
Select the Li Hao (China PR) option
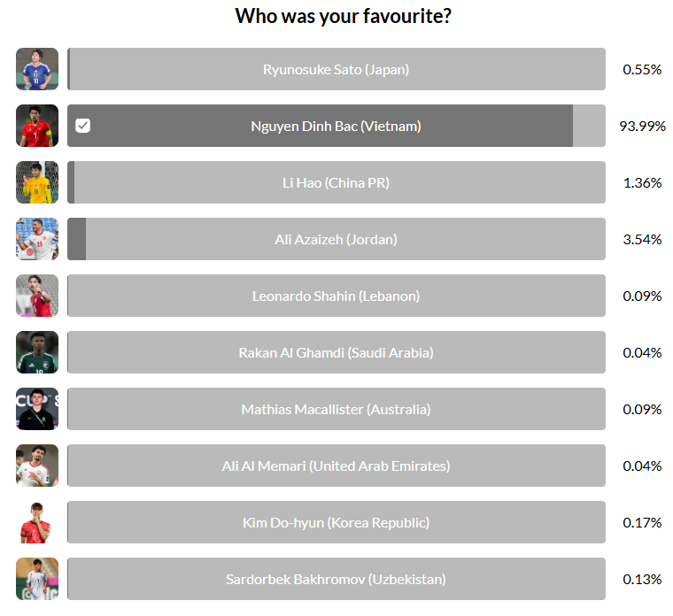click(336, 182)
